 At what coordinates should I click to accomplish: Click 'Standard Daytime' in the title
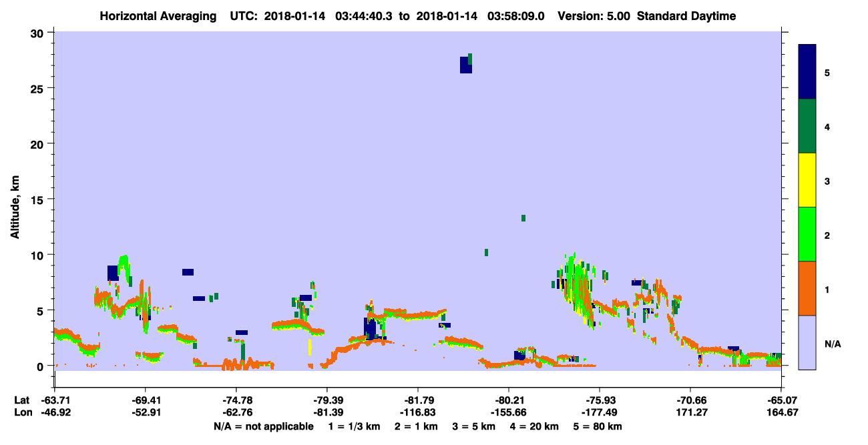pos(686,16)
